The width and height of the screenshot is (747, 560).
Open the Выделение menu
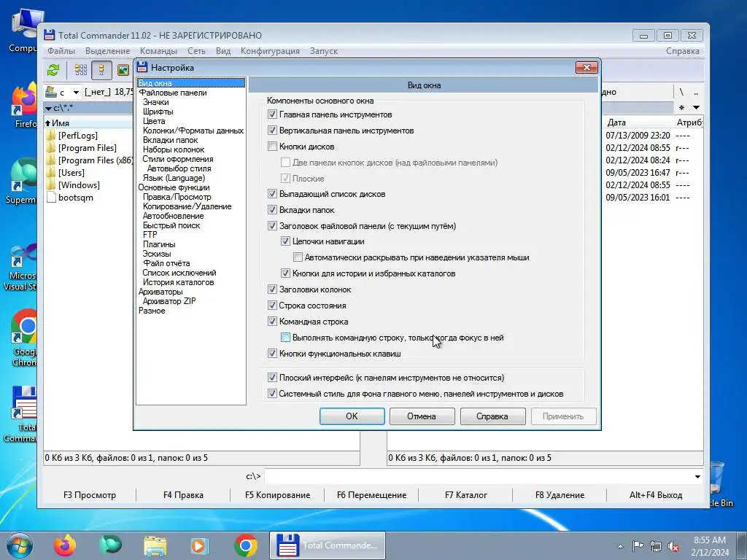[108, 51]
